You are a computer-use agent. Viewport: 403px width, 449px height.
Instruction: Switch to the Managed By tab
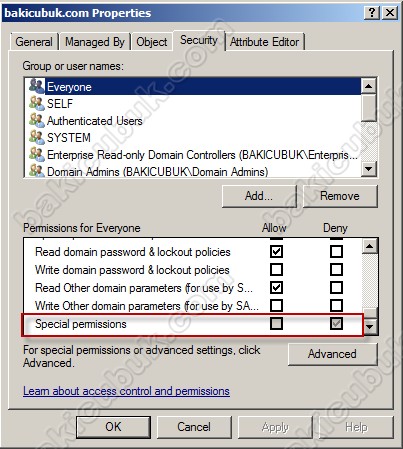(95, 42)
